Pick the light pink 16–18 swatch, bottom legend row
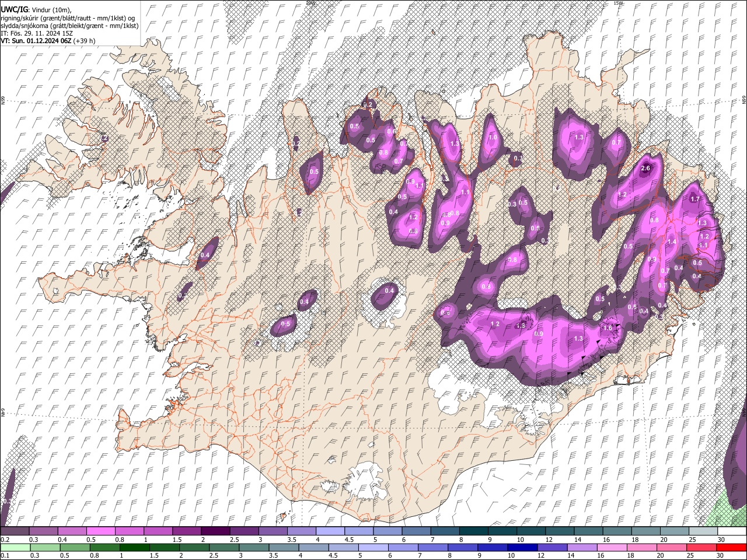The width and height of the screenshot is (747, 560). [612, 547]
